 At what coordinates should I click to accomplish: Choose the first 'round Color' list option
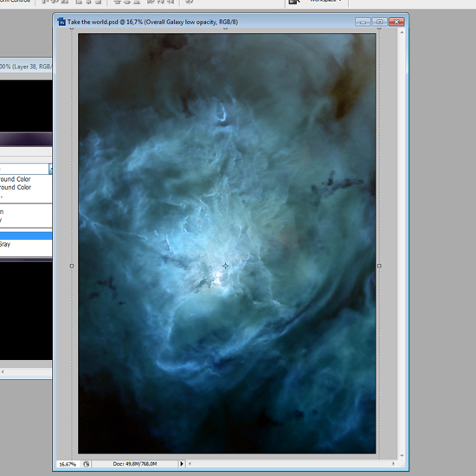pos(15,179)
